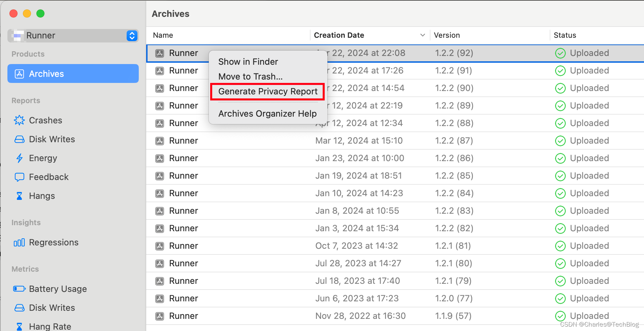Screen dimensions: 644x331
Task: Click version cell 1.2.1 (79)
Action: 453,281
